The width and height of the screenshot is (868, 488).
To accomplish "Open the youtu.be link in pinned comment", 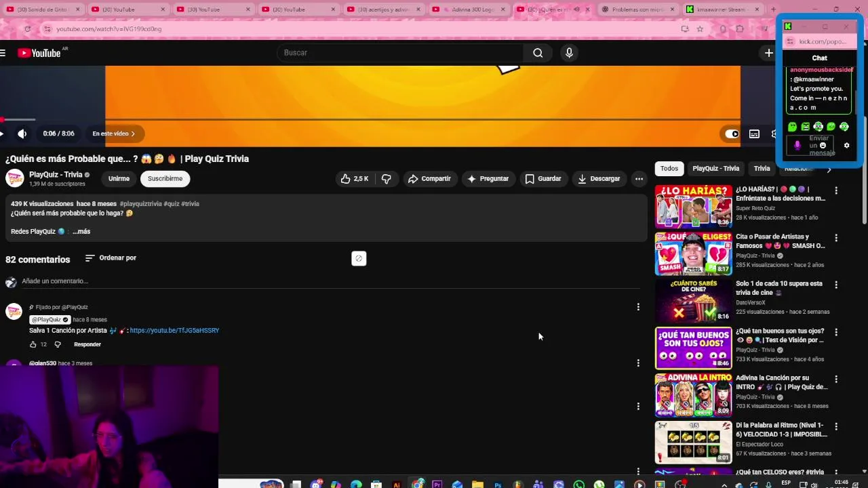I will (174, 331).
